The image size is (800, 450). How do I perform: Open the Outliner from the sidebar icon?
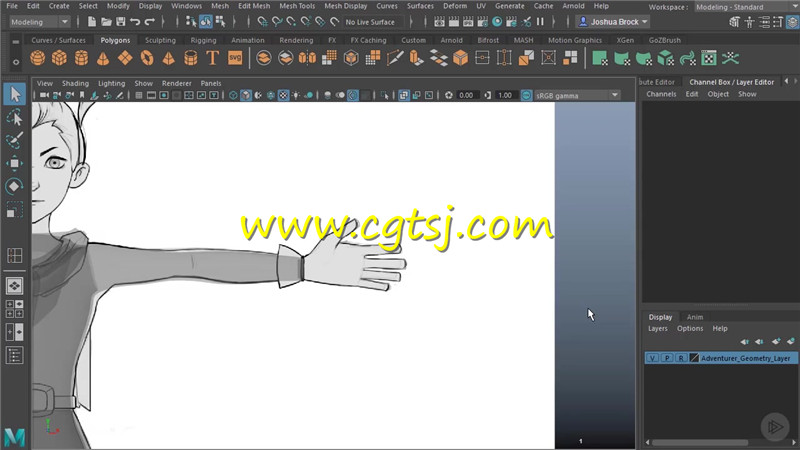pyautogui.click(x=14, y=355)
